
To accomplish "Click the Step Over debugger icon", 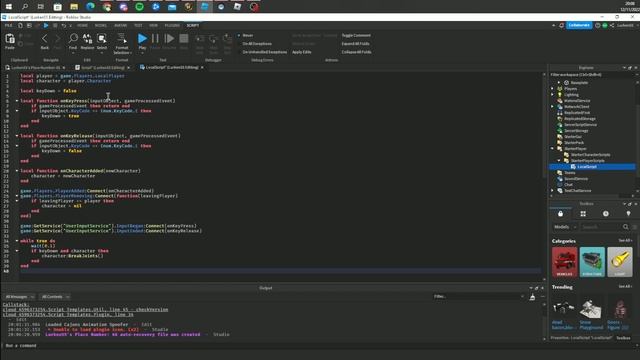I will click(213, 39).
